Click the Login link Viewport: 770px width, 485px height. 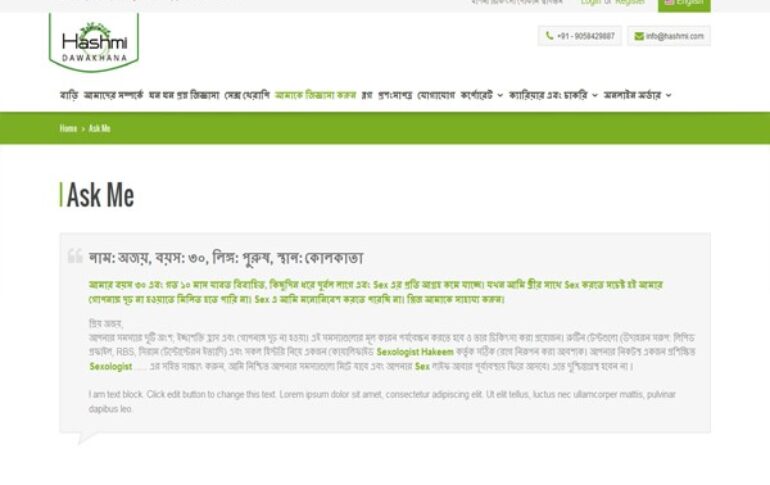pyautogui.click(x=590, y=3)
